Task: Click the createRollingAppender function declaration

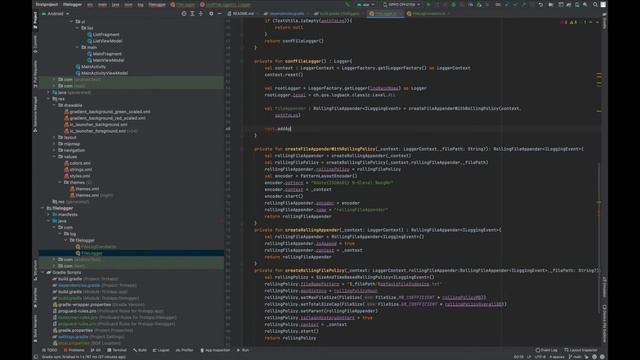Action: click(x=312, y=230)
